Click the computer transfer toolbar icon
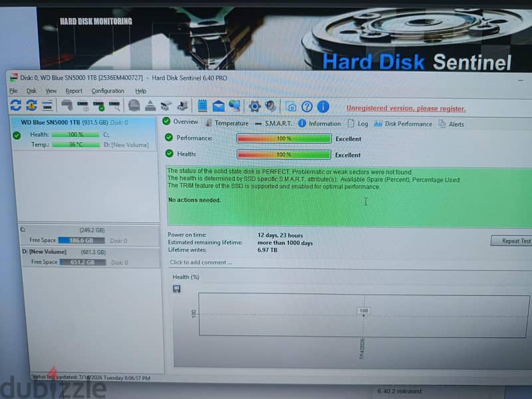This screenshot has width=532, height=399. (182, 106)
